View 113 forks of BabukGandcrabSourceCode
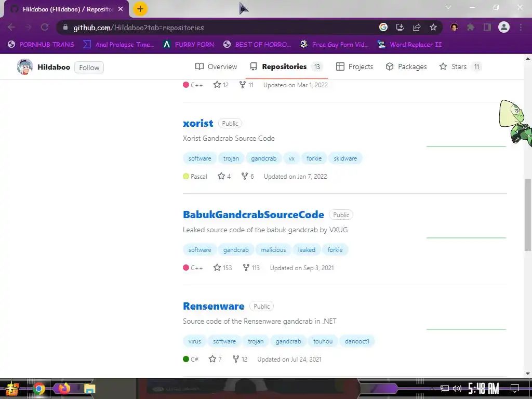Viewport: 532px width, 399px height. (251, 268)
